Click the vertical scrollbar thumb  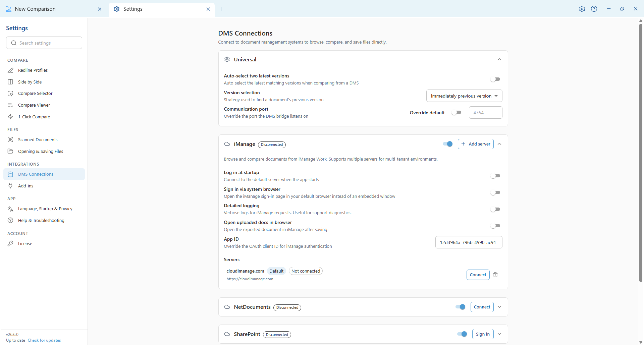(641, 153)
